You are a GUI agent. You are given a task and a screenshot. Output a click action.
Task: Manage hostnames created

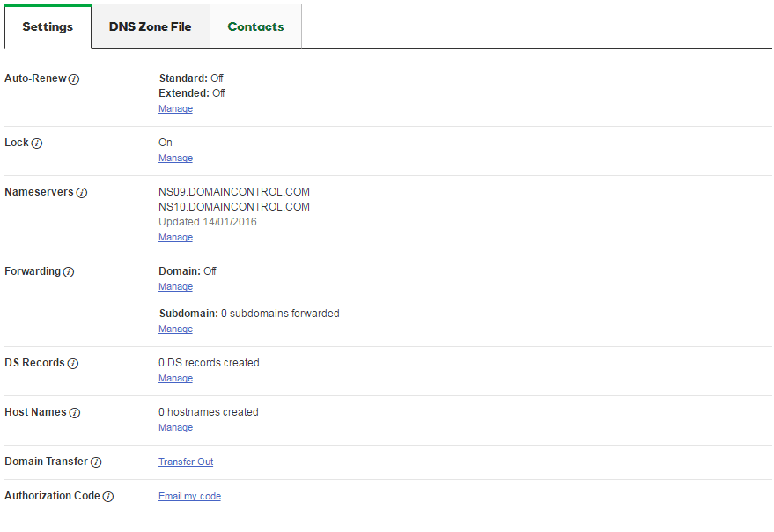pos(175,428)
